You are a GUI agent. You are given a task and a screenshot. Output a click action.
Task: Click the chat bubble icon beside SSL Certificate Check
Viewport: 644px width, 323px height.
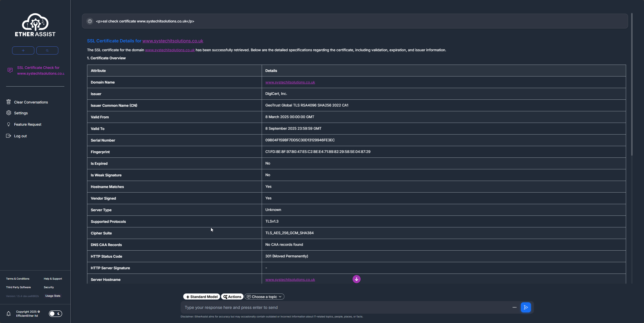tap(10, 70)
